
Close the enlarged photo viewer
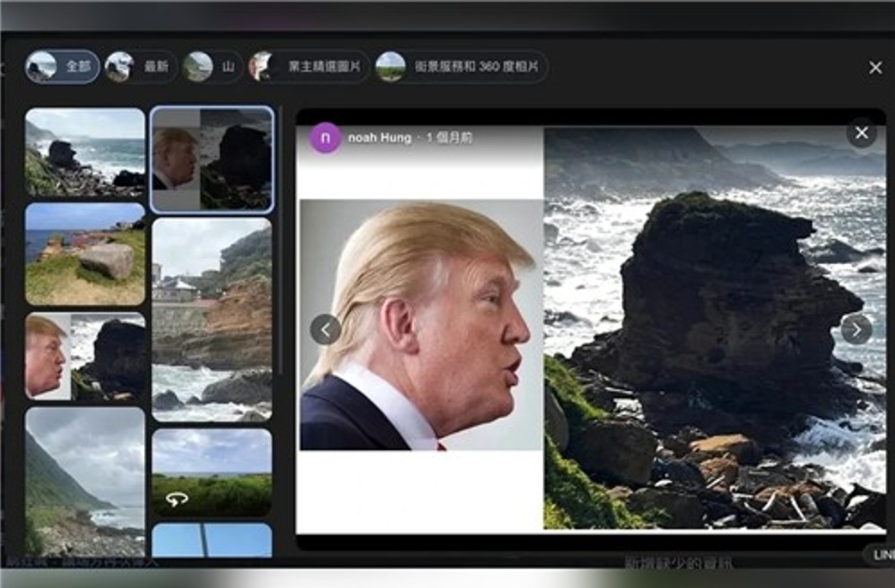tap(862, 133)
